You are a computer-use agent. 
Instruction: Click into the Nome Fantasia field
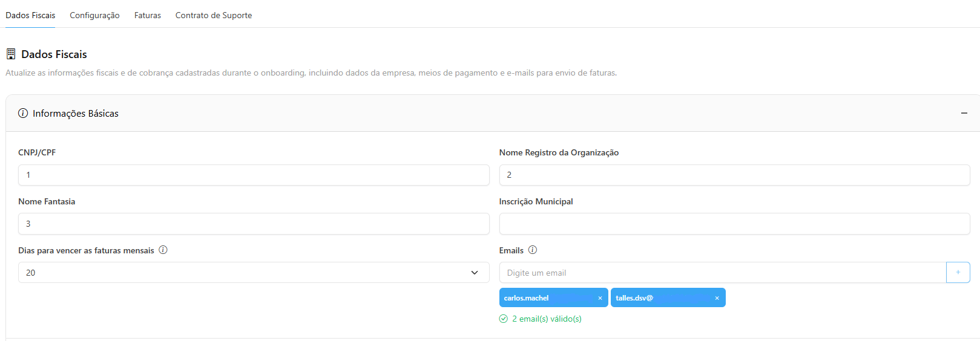click(253, 224)
